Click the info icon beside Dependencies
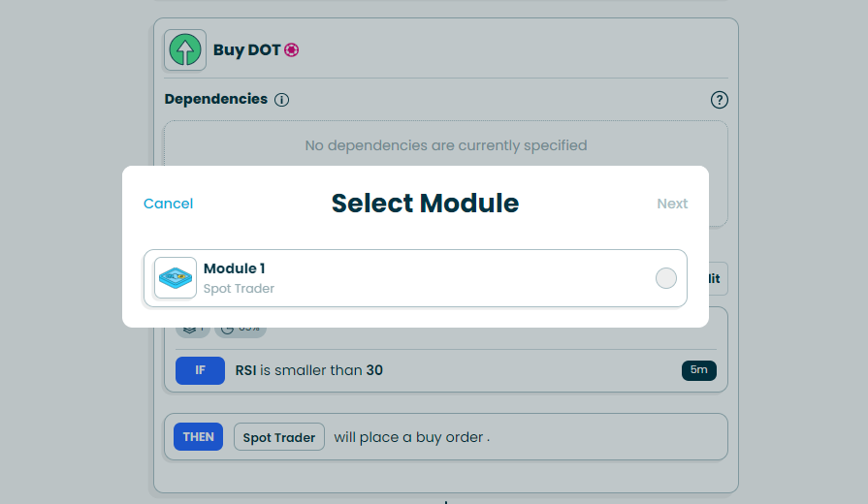 282,100
